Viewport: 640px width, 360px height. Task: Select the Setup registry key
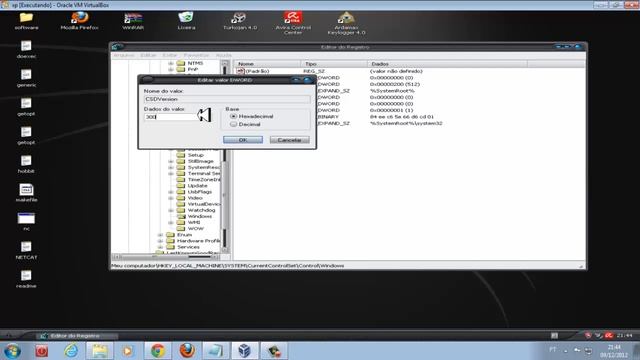tap(195, 155)
